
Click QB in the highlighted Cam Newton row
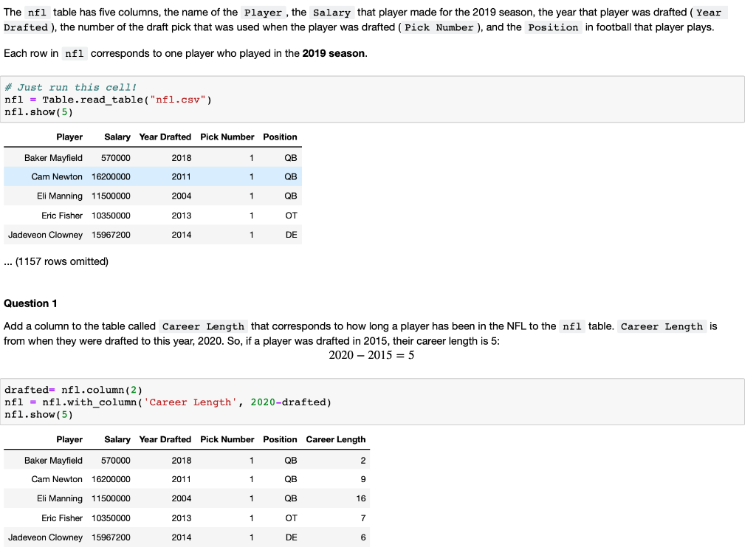pos(291,177)
